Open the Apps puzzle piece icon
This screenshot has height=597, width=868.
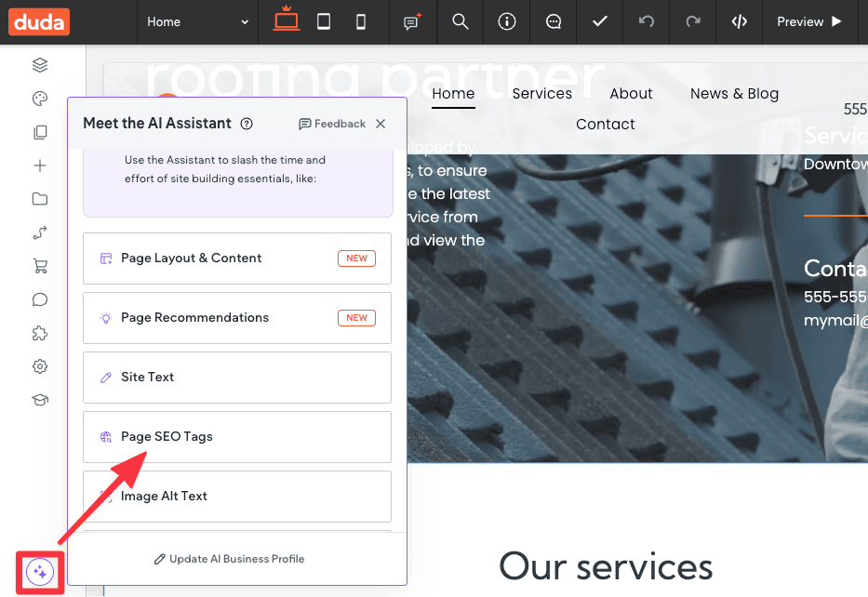(39, 333)
